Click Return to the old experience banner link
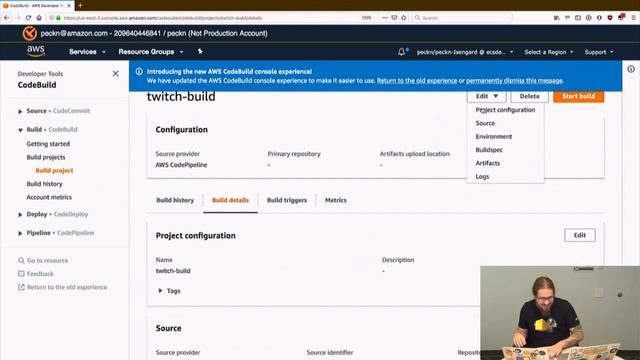 point(417,80)
